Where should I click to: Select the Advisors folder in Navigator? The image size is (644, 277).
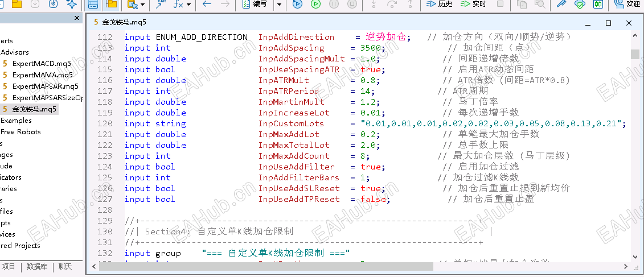point(14,52)
